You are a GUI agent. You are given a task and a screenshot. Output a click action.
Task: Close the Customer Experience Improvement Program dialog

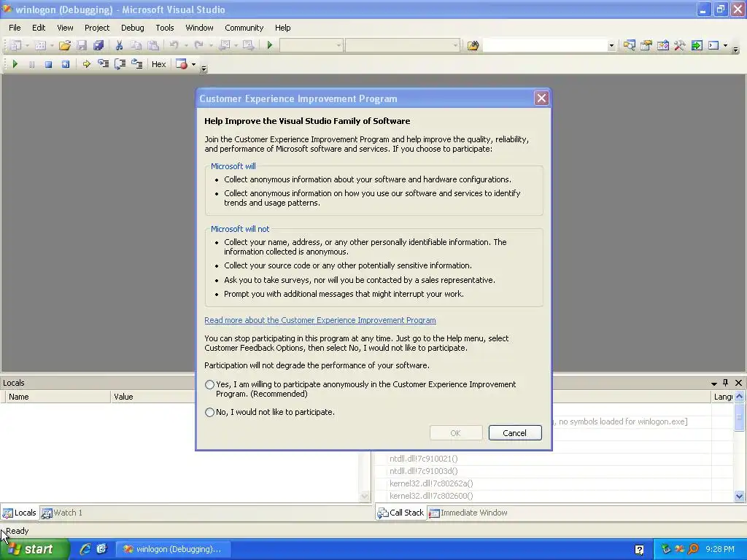(x=541, y=98)
